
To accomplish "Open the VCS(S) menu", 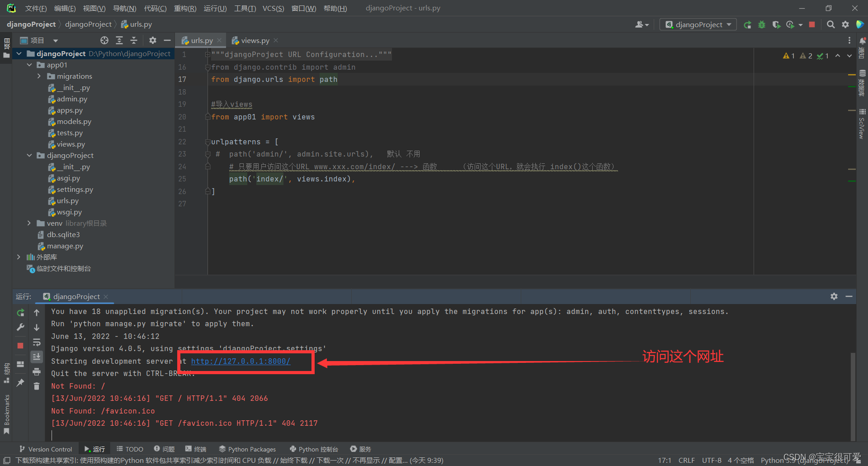I will 273,8.
